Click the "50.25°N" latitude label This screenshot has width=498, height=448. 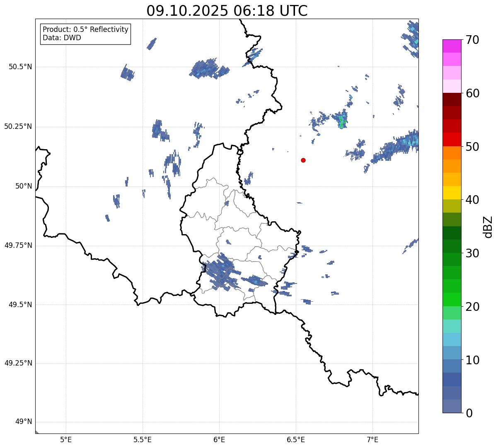[x=18, y=126]
